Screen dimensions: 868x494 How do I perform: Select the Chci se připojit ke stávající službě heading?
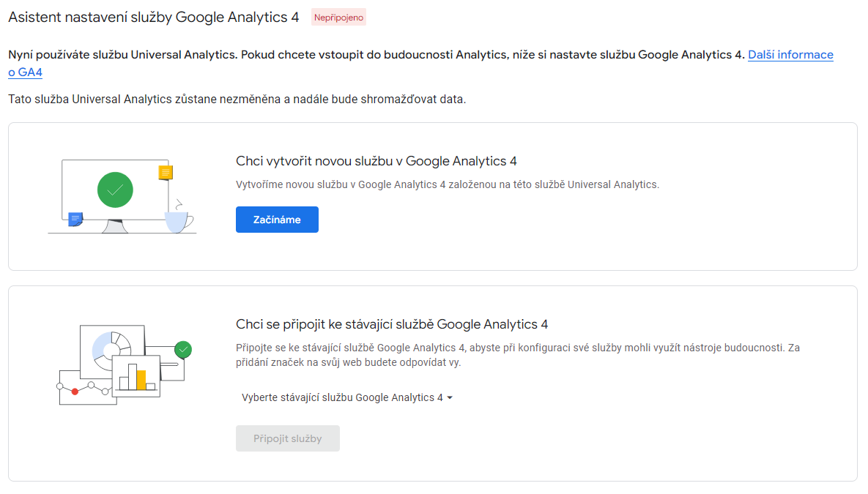(x=392, y=324)
